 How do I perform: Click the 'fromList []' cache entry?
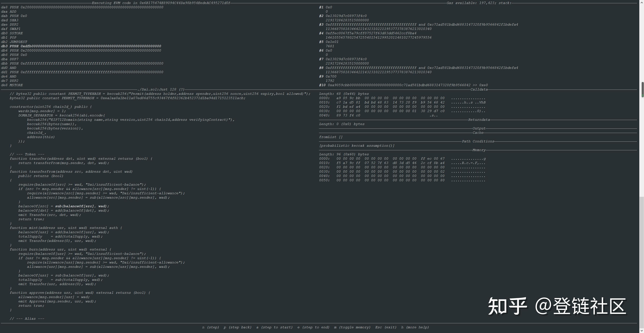(331, 137)
